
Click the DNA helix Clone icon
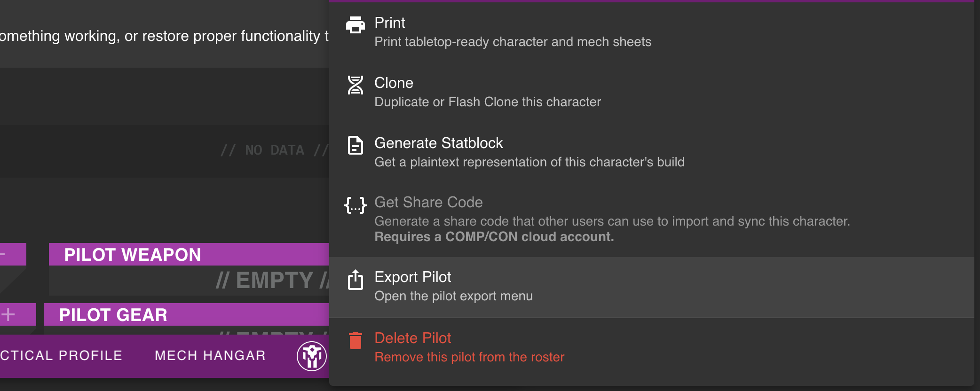[356, 85]
